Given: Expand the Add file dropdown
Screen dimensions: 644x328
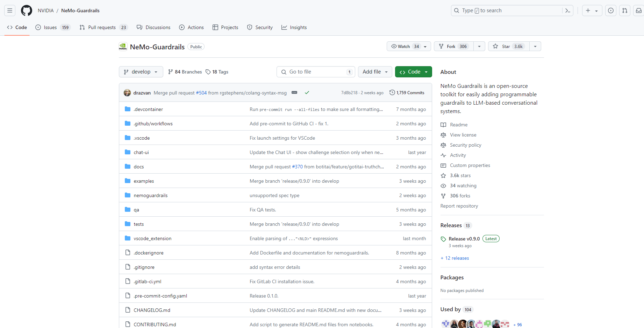Looking at the screenshot, I should pos(375,72).
